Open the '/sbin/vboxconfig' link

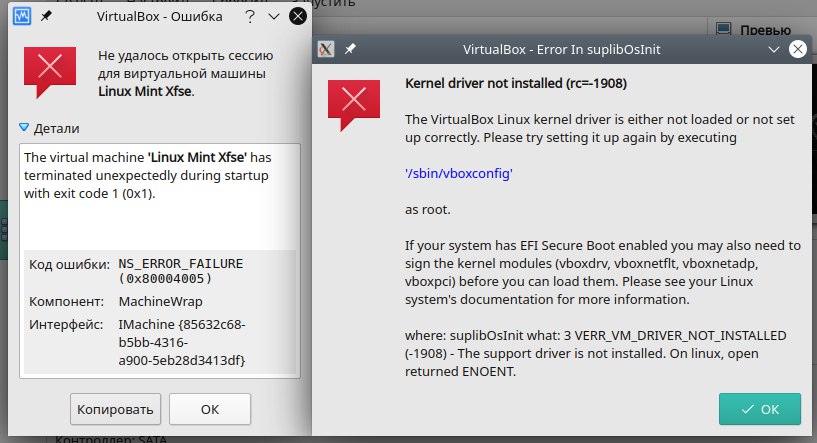[x=459, y=173]
